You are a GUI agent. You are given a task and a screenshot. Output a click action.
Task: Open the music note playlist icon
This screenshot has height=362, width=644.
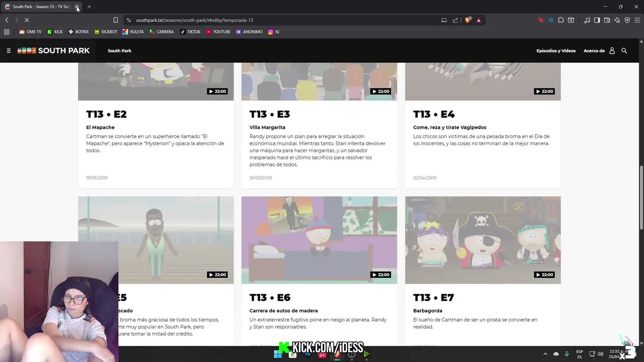[587, 20]
